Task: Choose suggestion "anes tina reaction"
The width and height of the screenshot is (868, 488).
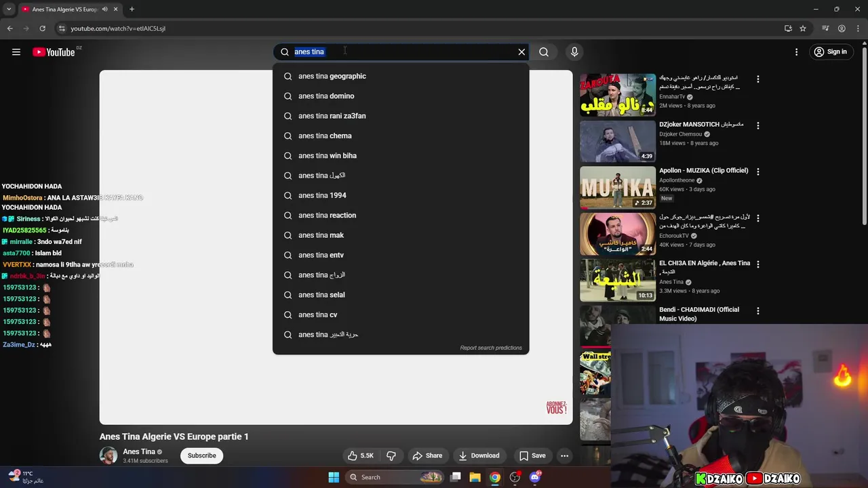Action: tap(401, 216)
